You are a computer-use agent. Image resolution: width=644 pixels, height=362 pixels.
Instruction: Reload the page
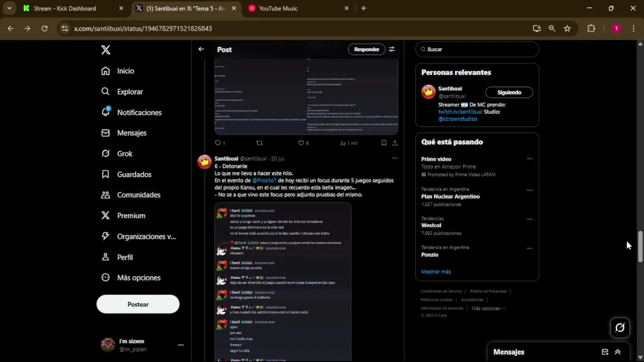(44, 29)
